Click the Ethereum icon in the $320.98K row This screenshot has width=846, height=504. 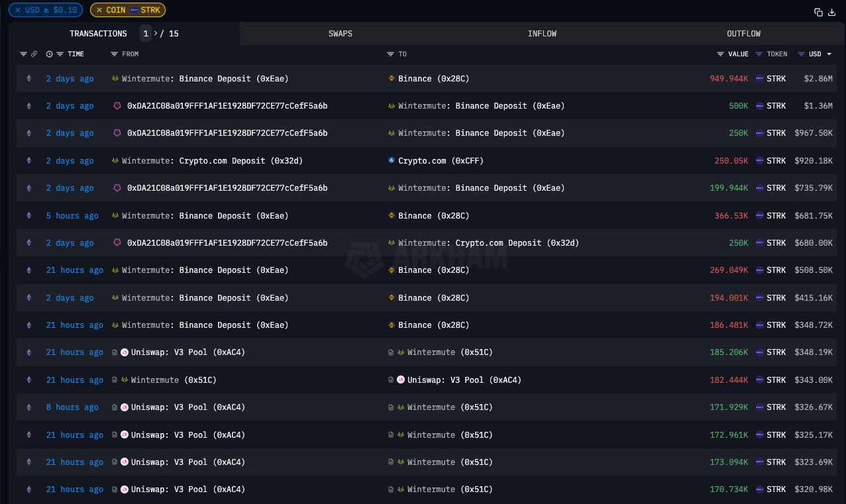(x=28, y=489)
